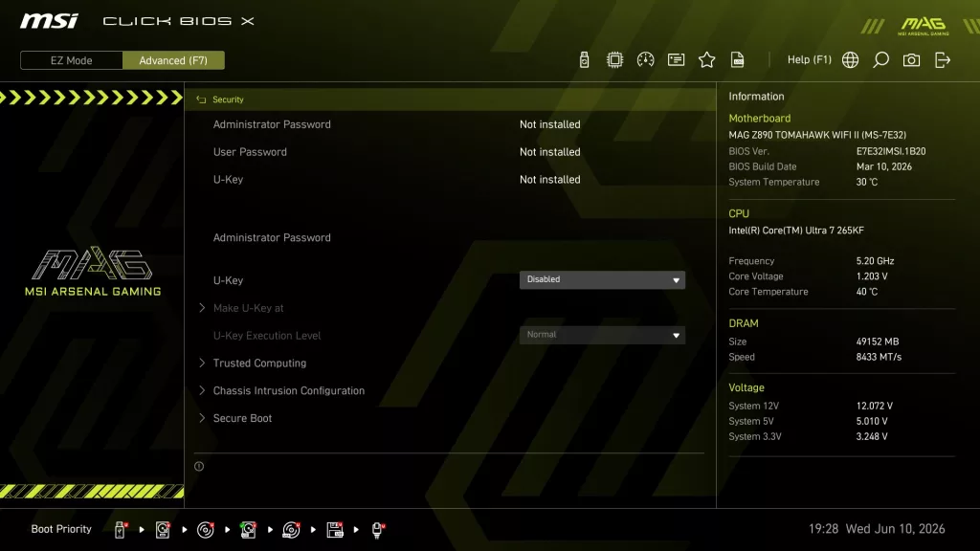Click the System 12V value 12.072 V
This screenshot has height=551, width=980.
coord(875,406)
